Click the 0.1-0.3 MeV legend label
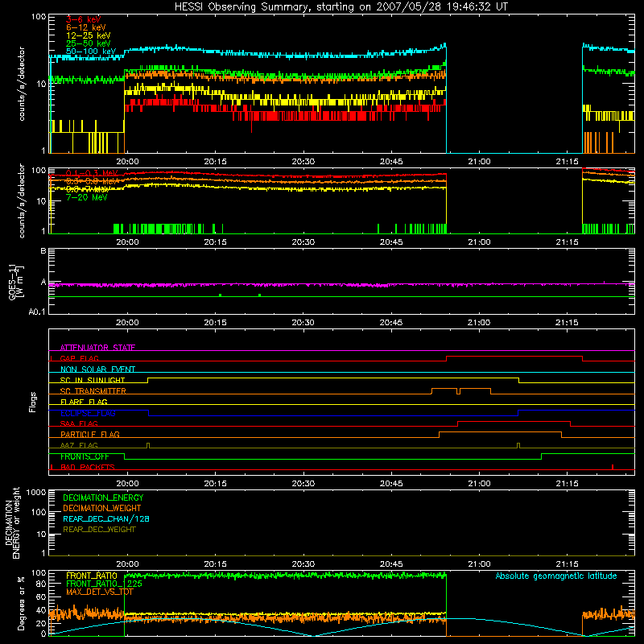 pos(92,173)
